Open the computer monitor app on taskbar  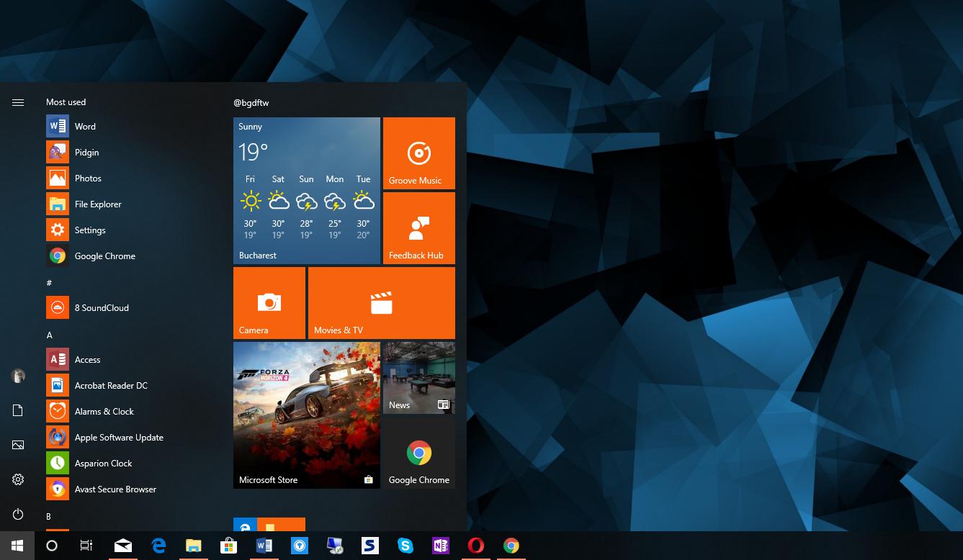point(335,546)
